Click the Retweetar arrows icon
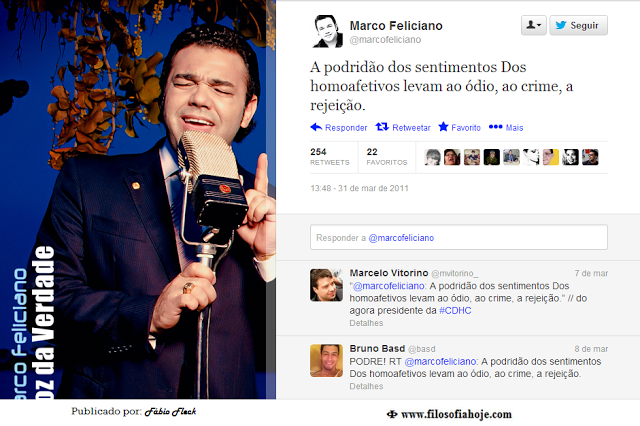640x426 pixels. coord(382,127)
